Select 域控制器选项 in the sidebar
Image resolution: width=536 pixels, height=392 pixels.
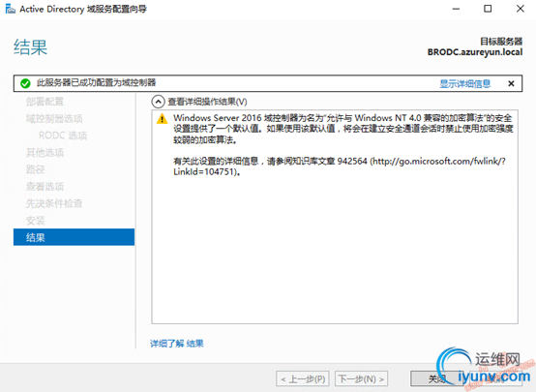[54, 119]
